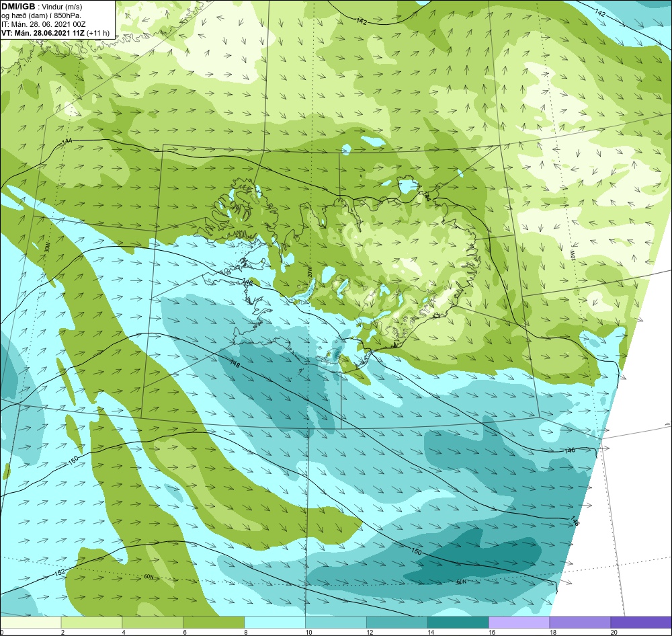The image size is (672, 636).
Task: Click the 150 contour label on the left side
Action: click(73, 461)
